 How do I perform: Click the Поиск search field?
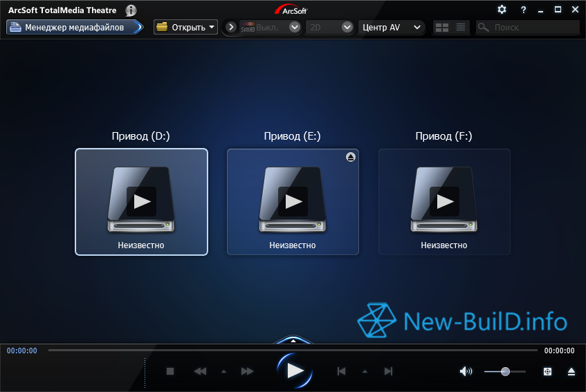528,27
